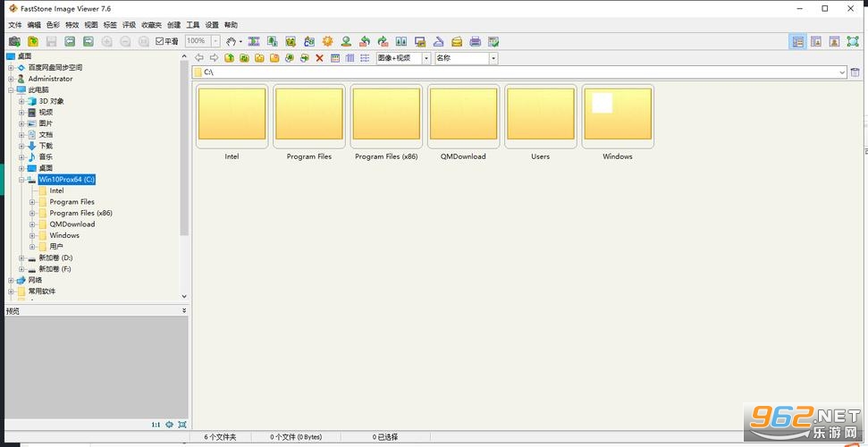Open the 工具 menu
Screen dimensions: 868x447
[x=193, y=25]
